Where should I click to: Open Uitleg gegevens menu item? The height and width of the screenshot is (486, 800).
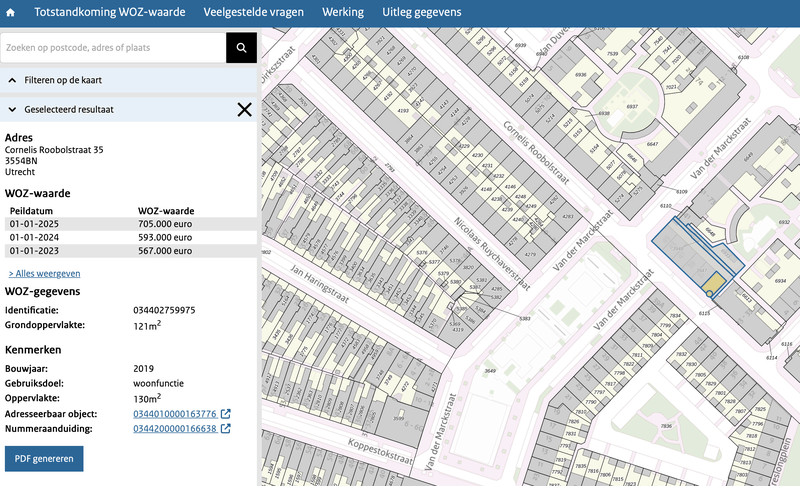(x=422, y=12)
